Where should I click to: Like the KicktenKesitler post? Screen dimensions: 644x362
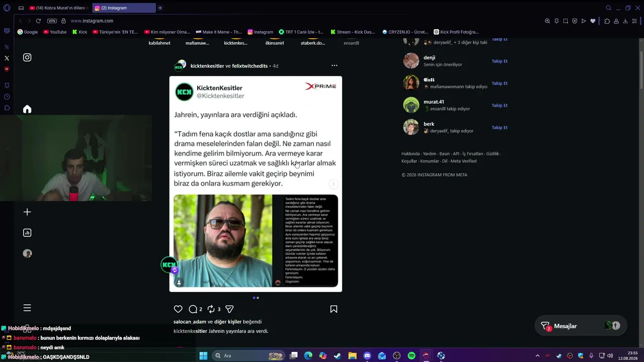pyautogui.click(x=178, y=309)
